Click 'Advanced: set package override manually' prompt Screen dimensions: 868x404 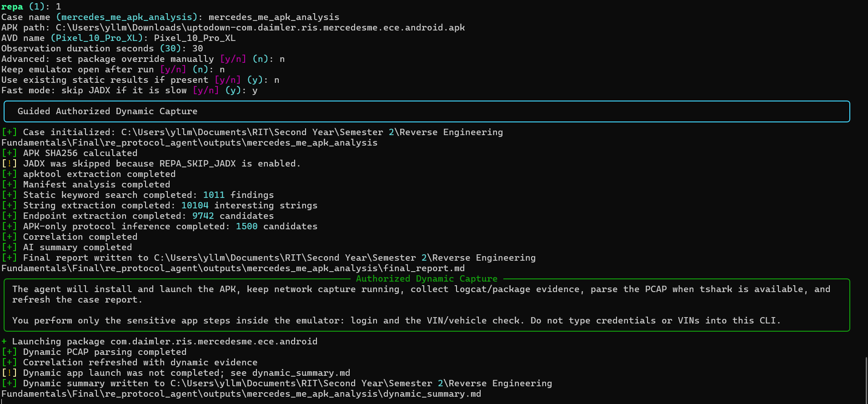tap(143, 59)
